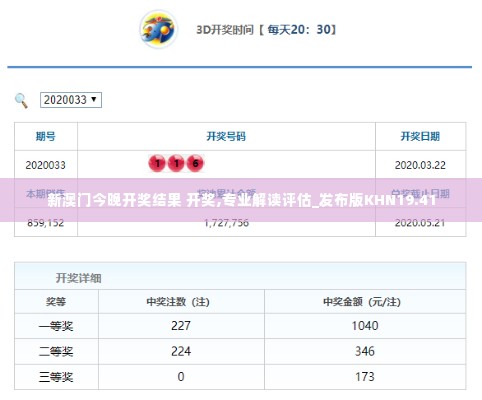
Task: Select the first prize count 227
Action: tap(181, 326)
